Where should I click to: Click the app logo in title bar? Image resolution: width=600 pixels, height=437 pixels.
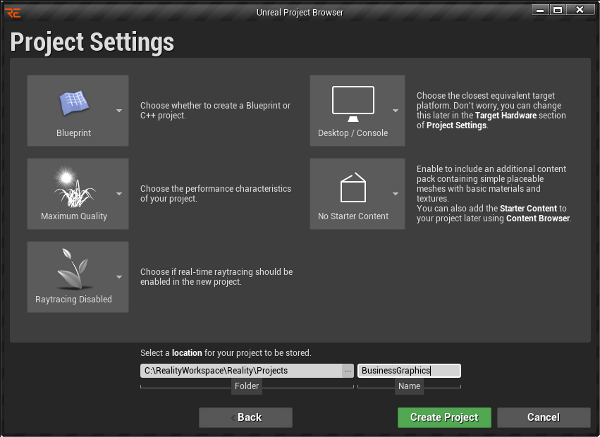(x=12, y=10)
